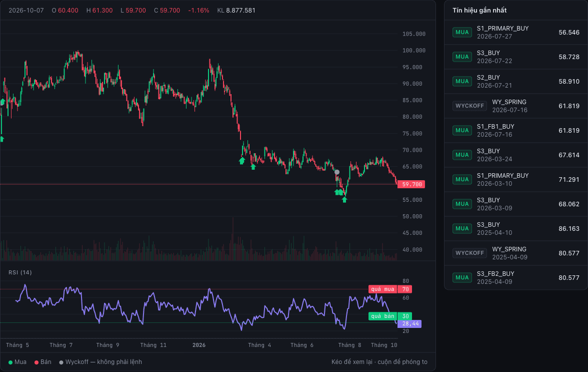This screenshot has width=588, height=372.
Task: Click the Tháng 8 time axis label
Action: point(349,345)
